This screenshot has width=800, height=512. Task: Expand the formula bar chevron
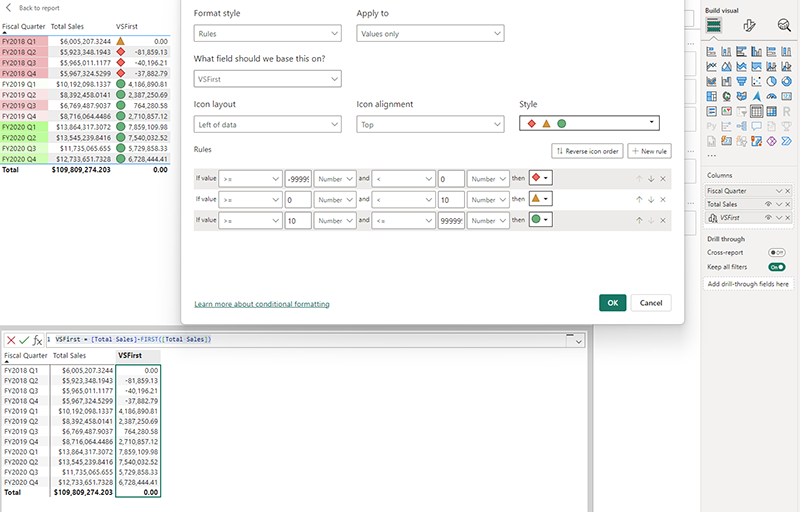coord(579,342)
